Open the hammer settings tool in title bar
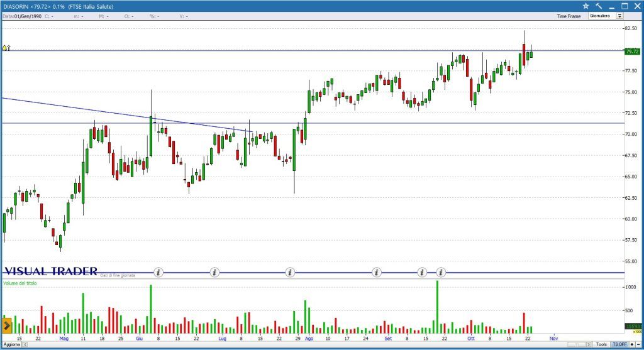This screenshot has width=644, height=350. [599, 6]
